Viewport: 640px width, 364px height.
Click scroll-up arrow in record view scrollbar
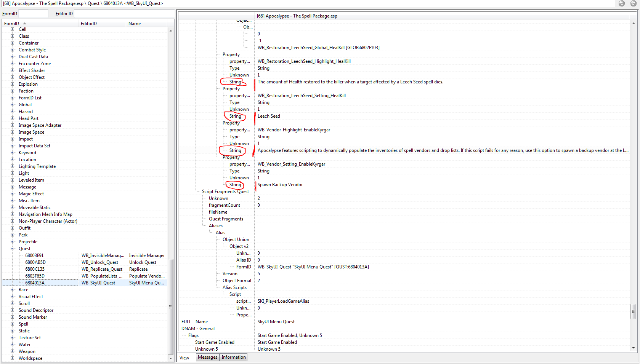[633, 23]
